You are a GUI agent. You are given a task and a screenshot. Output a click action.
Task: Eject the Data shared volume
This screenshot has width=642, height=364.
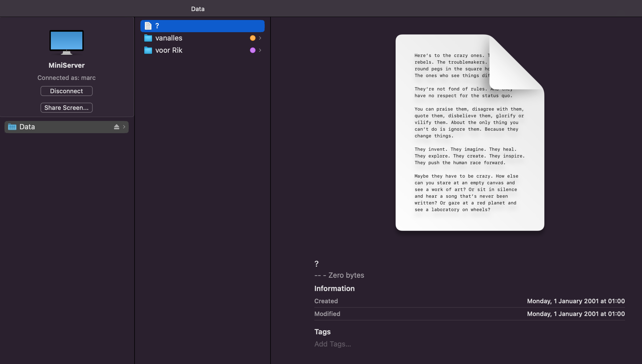(x=117, y=127)
